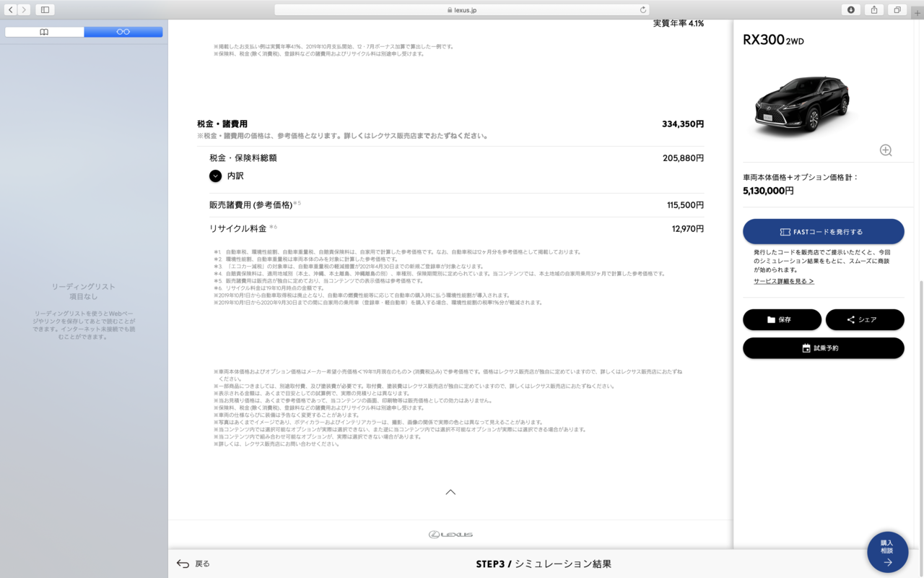
Task: Click the RX300 car thumbnail
Action: 803,105
